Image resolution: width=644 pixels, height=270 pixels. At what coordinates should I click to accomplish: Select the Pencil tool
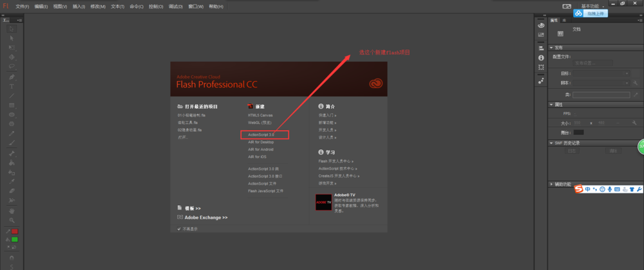point(12,133)
